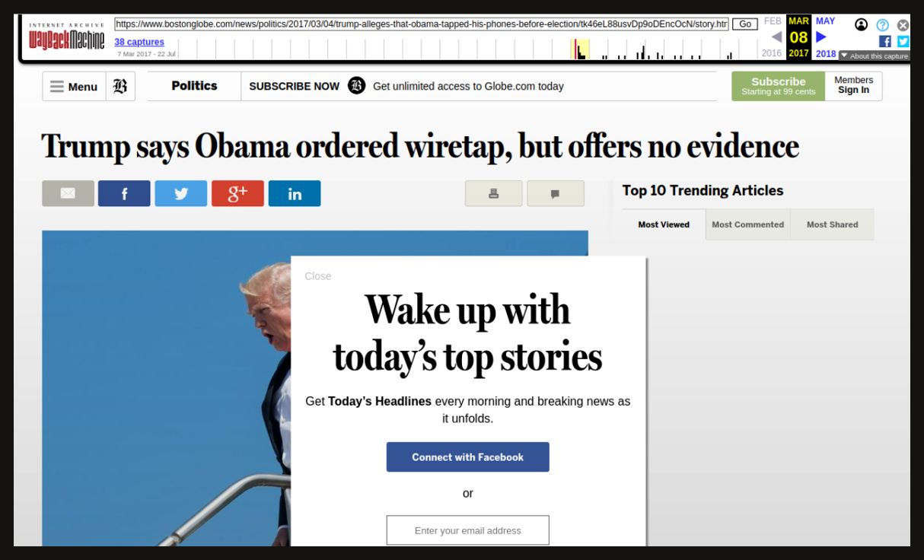Screen dimensions: 924x560
Task: Open the 38 captures link
Action: point(139,42)
